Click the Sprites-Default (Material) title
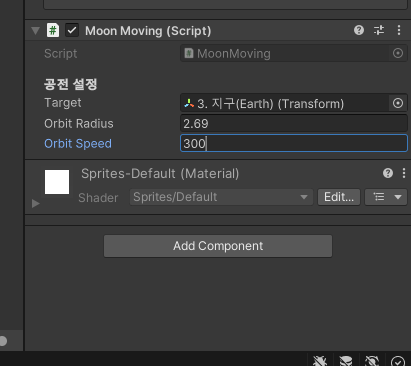 [x=160, y=174]
